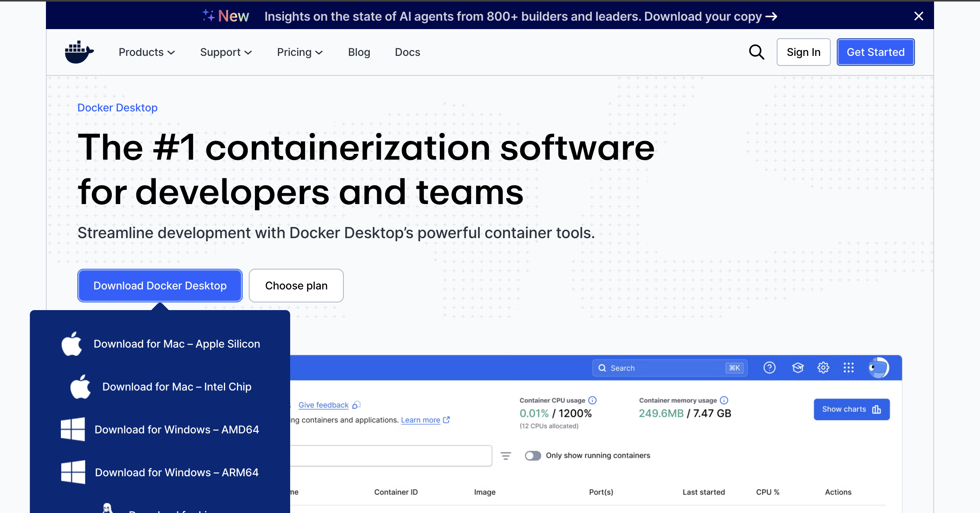The height and width of the screenshot is (513, 980).
Task: Toggle Only show running containers switch
Action: 533,456
